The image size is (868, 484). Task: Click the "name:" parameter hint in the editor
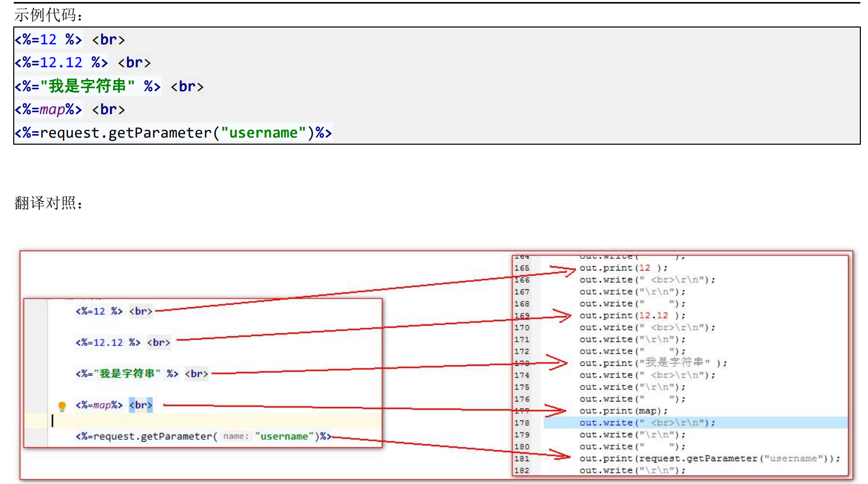click(235, 436)
